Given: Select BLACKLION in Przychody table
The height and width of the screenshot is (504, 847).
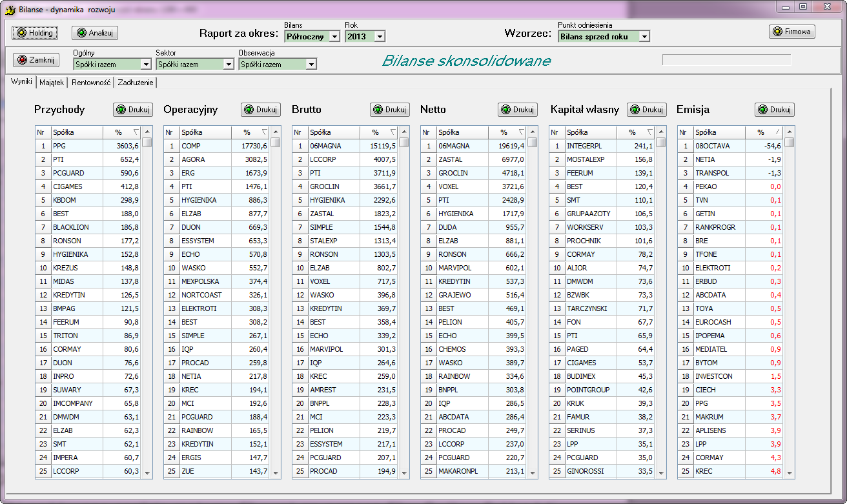Looking at the screenshot, I should (88, 227).
